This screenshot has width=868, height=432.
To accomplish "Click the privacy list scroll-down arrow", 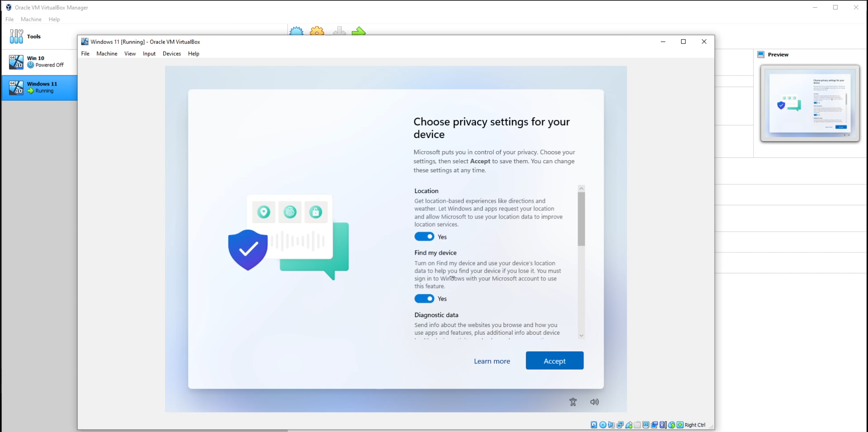I will tap(581, 336).
